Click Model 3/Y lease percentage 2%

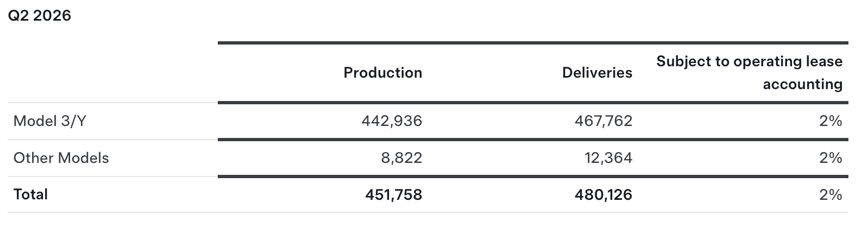(x=831, y=121)
